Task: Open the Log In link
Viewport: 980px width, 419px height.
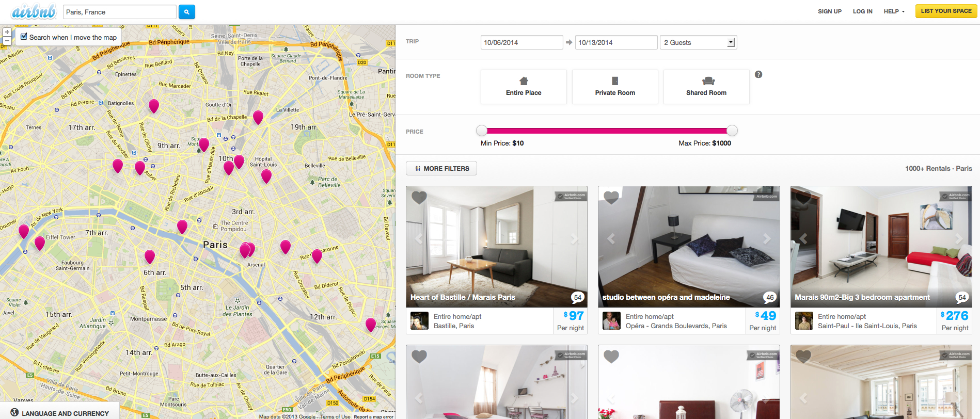Action: 862,11
